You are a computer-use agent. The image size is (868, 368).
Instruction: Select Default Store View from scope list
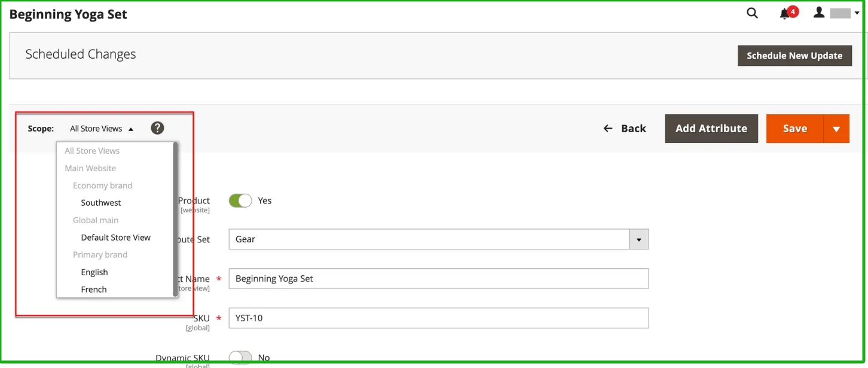115,238
